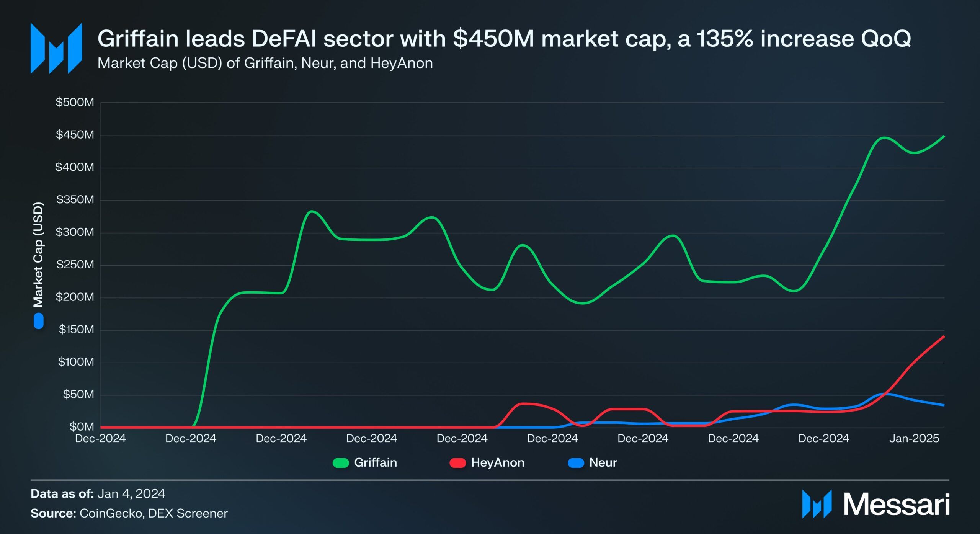Click the $250M y-axis label

click(75, 265)
